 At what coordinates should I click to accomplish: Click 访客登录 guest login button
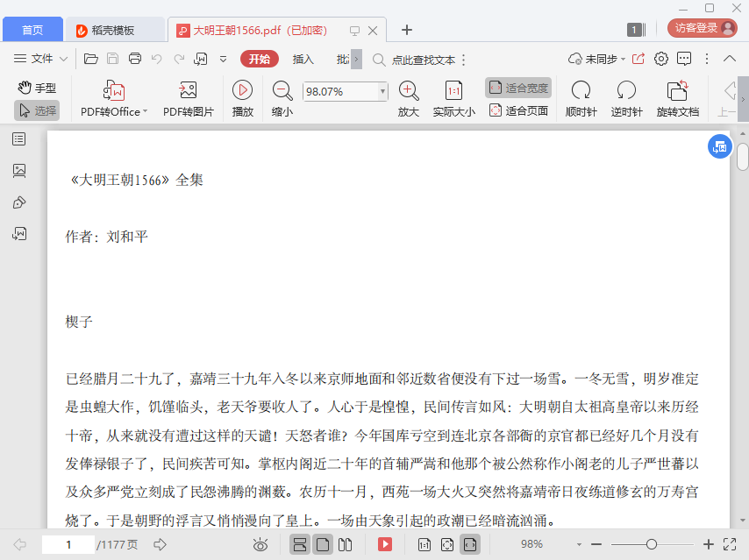(x=703, y=28)
